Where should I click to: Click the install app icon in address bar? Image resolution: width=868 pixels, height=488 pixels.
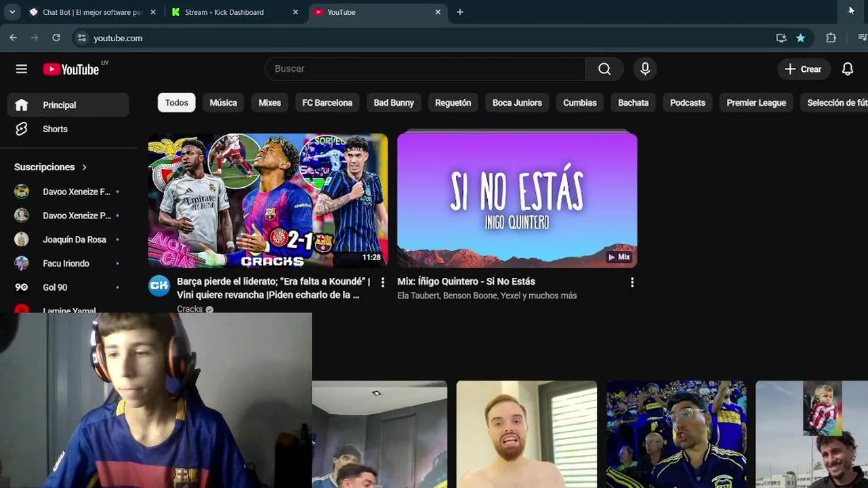pyautogui.click(x=781, y=38)
